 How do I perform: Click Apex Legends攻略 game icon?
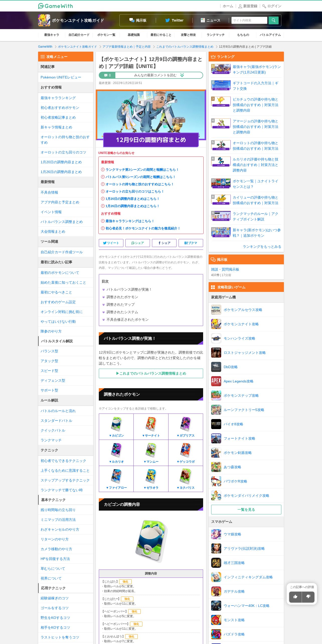coord(216,381)
